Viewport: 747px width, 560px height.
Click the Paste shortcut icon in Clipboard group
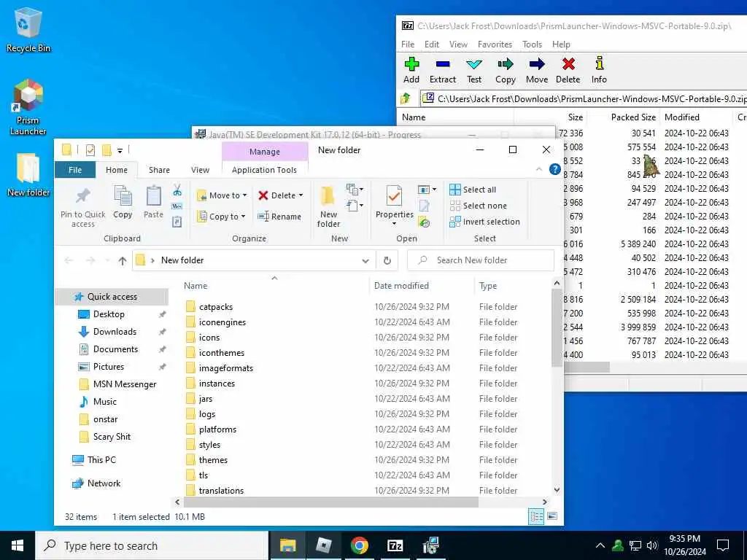click(x=177, y=222)
